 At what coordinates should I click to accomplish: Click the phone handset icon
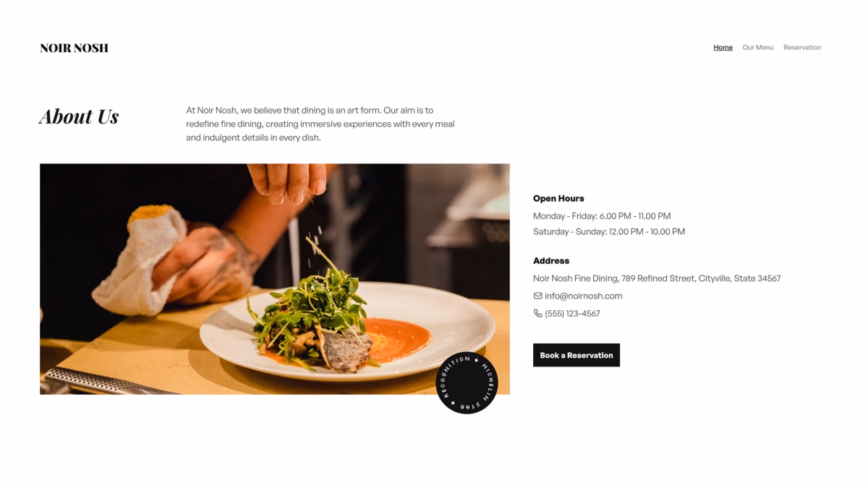coord(537,313)
